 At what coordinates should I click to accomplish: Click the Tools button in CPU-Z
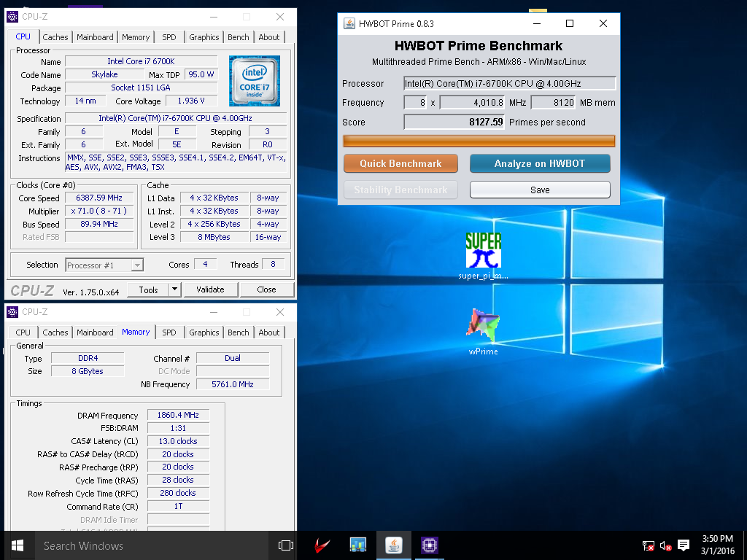tap(148, 289)
